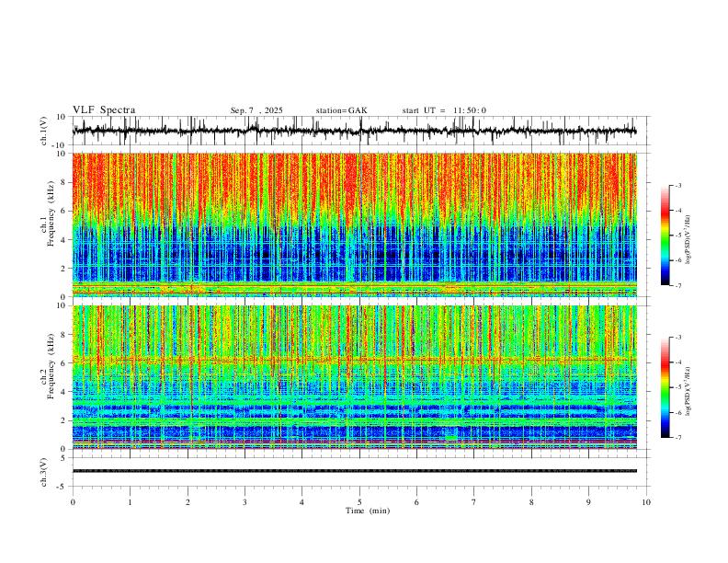Screen dimensions: 728x563
Task: Click the "6" kHz tick of ch.1 spectrogram
Action: click(x=64, y=211)
